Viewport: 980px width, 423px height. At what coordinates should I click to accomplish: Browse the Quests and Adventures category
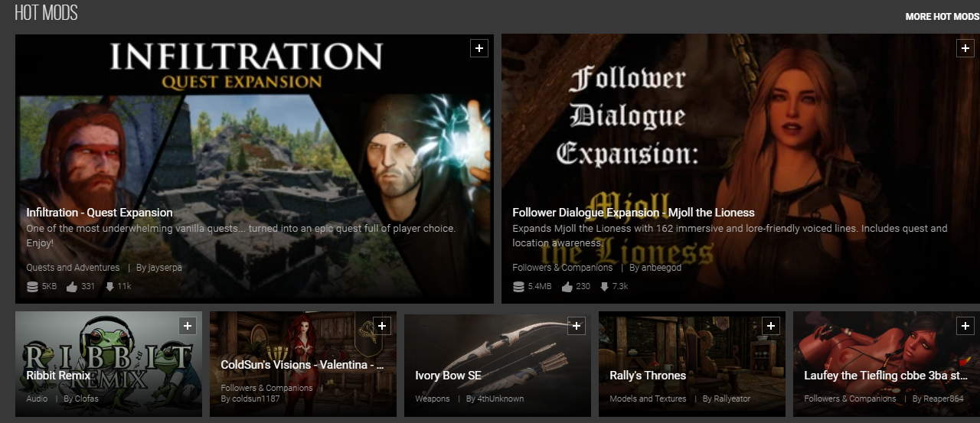coord(73,268)
